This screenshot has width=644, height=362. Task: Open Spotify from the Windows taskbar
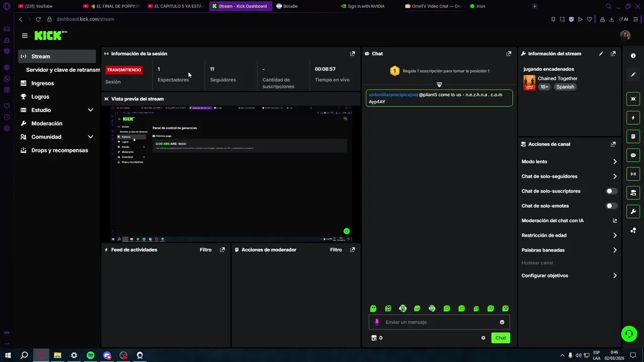(91, 355)
